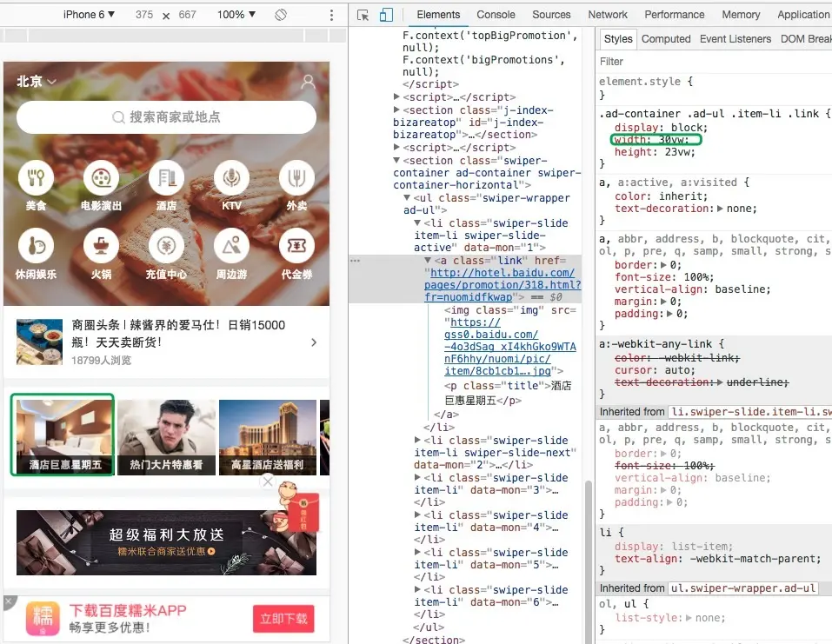
Task: Switch to the Elements tab
Action: click(438, 15)
